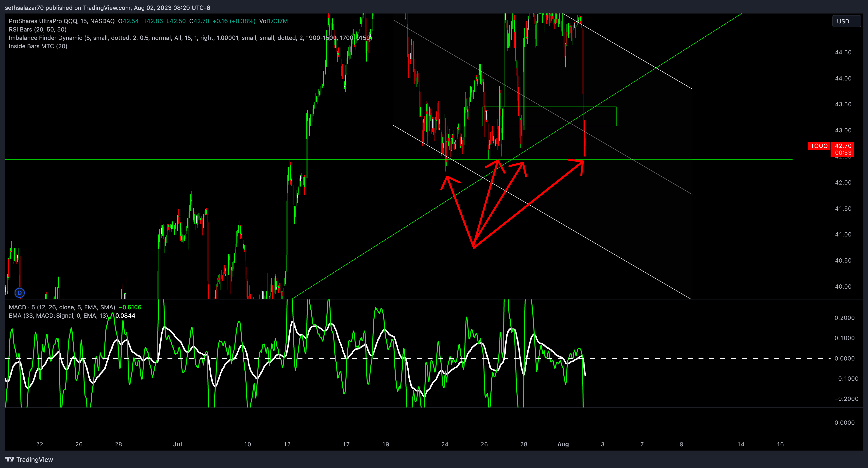Image resolution: width=868 pixels, height=468 pixels.
Task: Click the high price value H42.86
Action: [152, 21]
